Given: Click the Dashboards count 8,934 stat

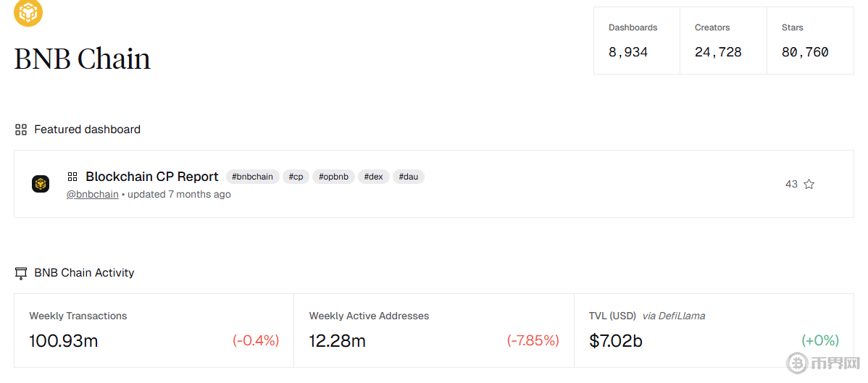Looking at the screenshot, I should pyautogui.click(x=628, y=52).
